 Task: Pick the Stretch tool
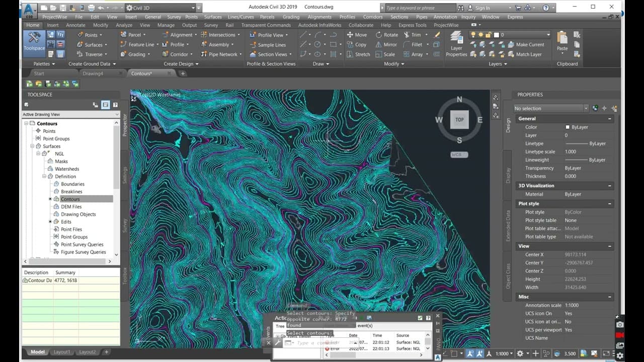(x=358, y=54)
